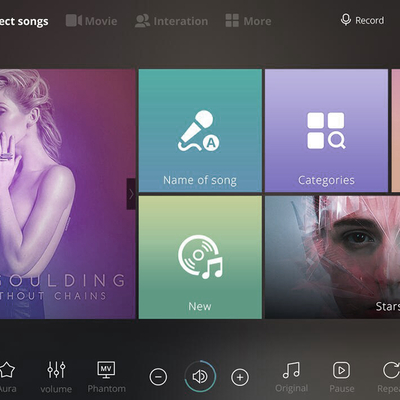400x400 pixels.
Task: Switch to the Movie tab
Action: [91, 21]
